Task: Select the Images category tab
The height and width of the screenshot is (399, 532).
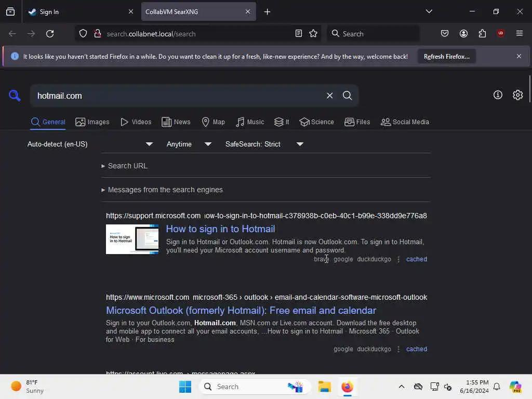Action: (92, 122)
